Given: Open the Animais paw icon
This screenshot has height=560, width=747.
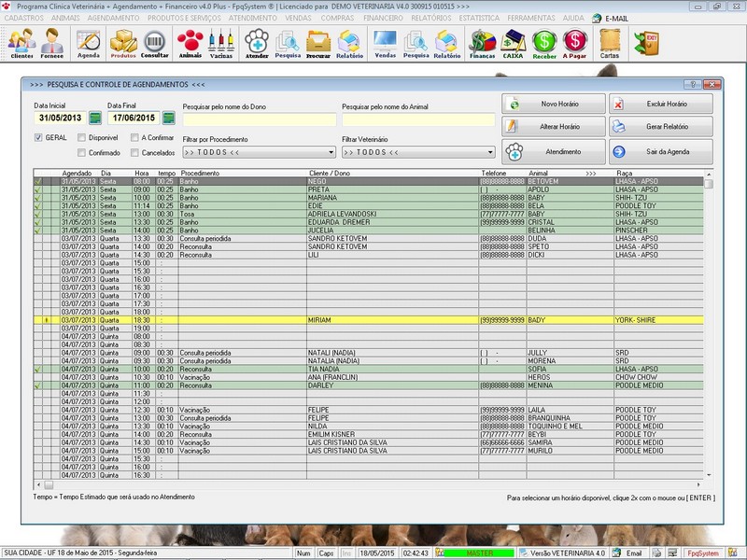Looking at the screenshot, I should [190, 43].
